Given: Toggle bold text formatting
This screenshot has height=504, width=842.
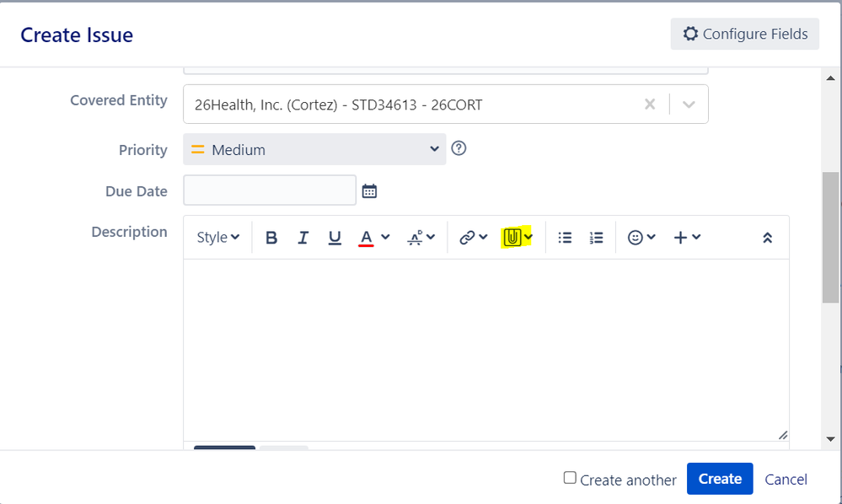Looking at the screenshot, I should point(271,237).
